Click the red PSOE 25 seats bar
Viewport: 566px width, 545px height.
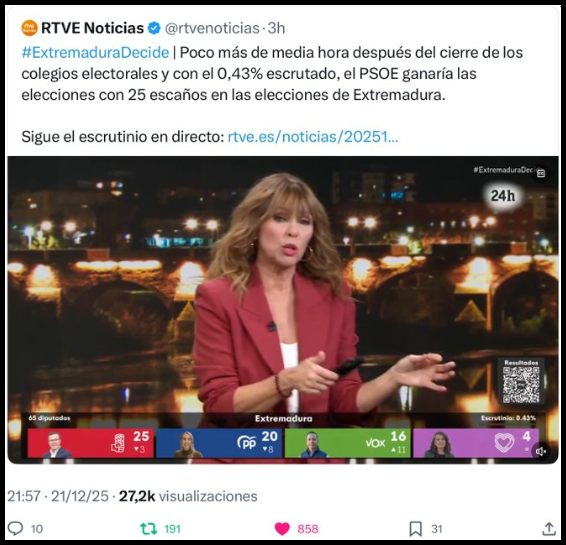[91, 443]
